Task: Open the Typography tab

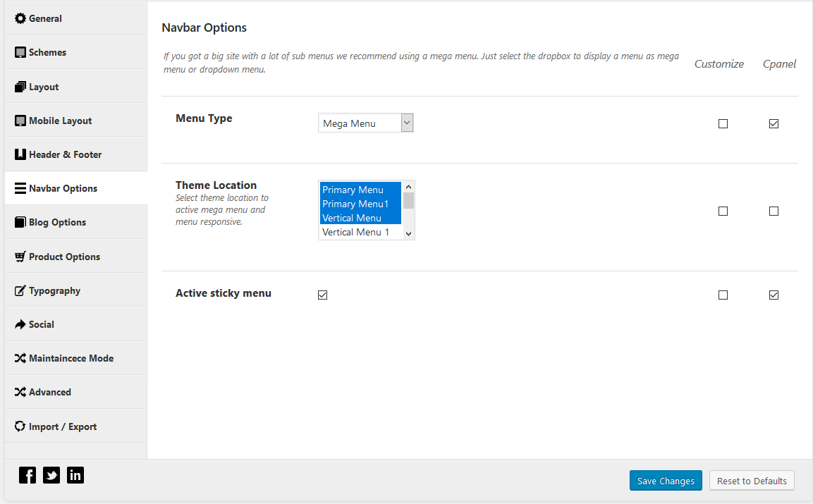Action: pyautogui.click(x=75, y=290)
